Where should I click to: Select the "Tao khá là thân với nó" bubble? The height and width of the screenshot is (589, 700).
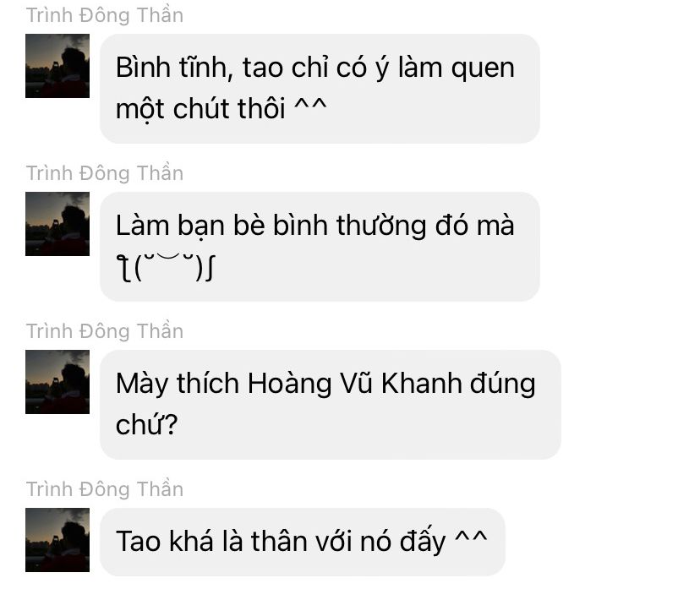[x=302, y=542]
